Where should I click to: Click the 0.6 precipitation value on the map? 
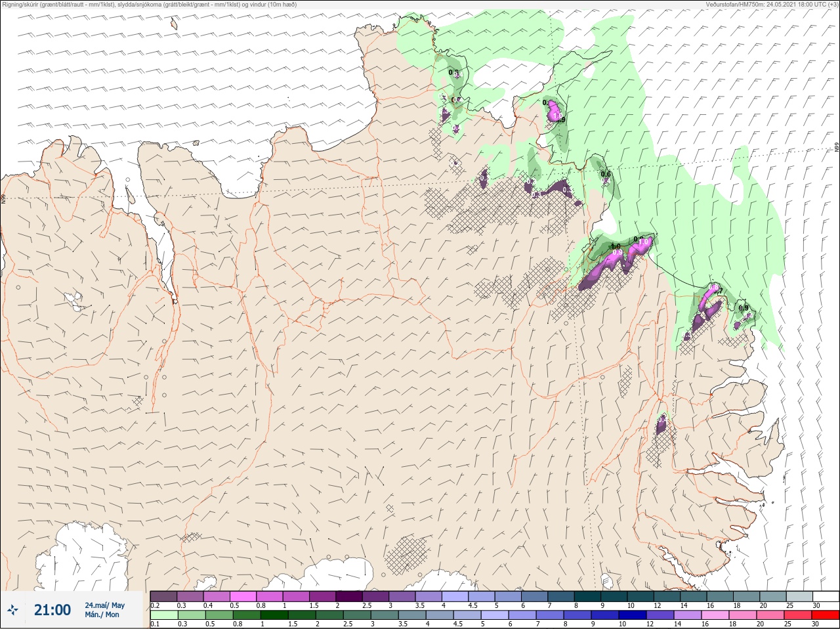(x=606, y=174)
